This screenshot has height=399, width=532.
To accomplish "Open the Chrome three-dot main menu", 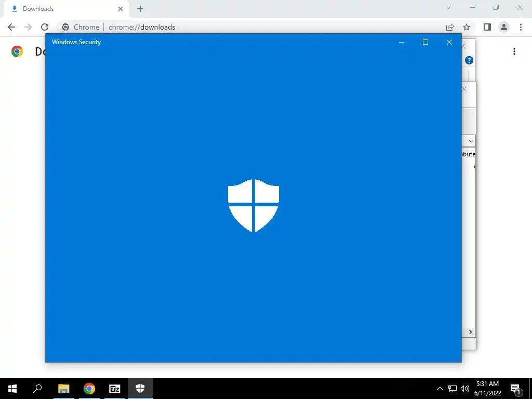I will 521,27.
